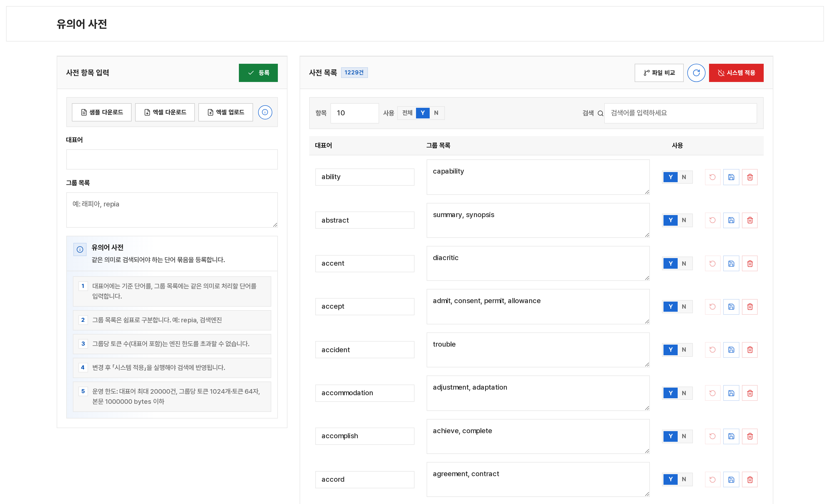Save the accord row with disk icon
This screenshot has width=830, height=504.
pos(731,479)
